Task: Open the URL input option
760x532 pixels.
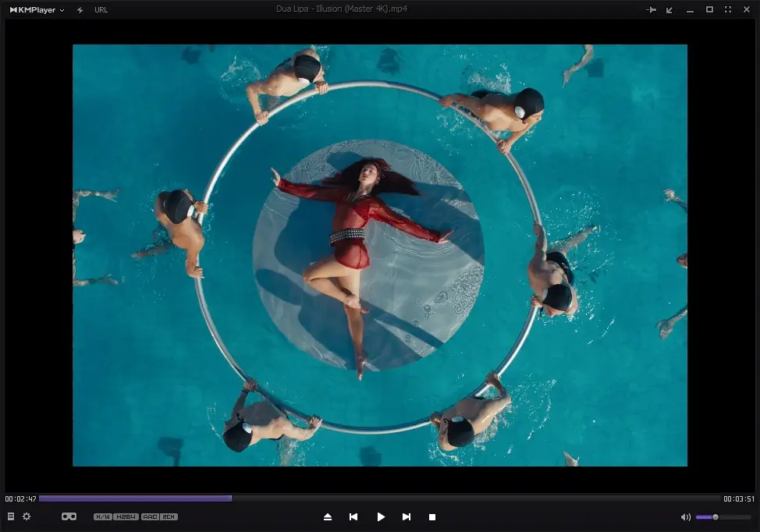Action: coord(101,9)
